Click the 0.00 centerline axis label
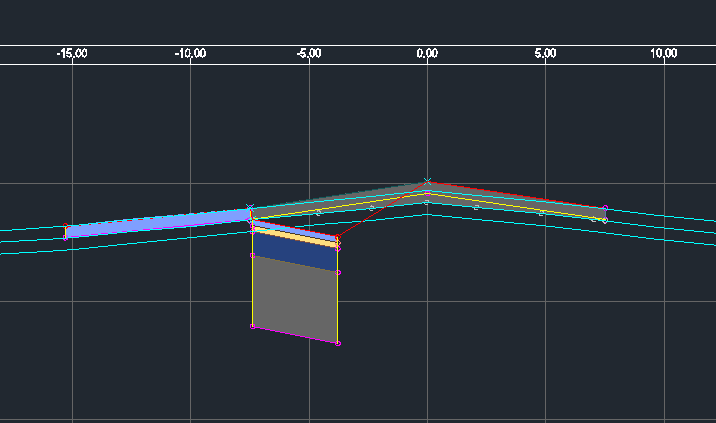 (x=427, y=54)
